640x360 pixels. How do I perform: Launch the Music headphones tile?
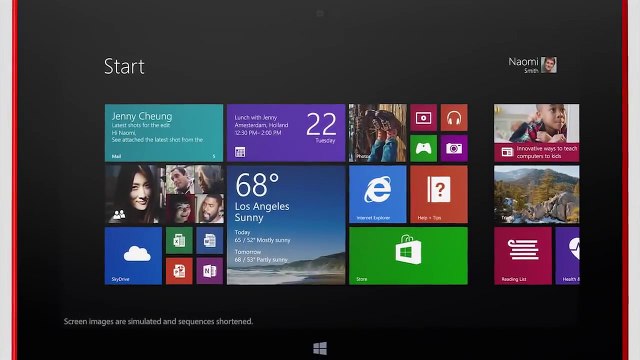click(x=454, y=118)
